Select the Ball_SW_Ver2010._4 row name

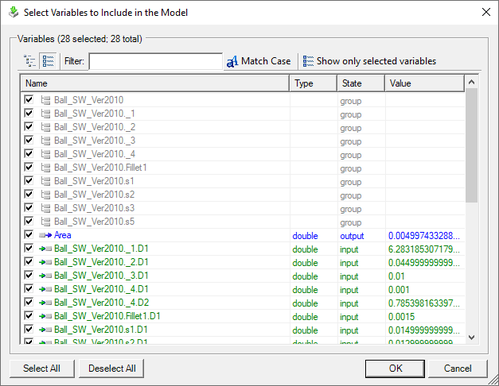pyautogui.click(x=95, y=154)
